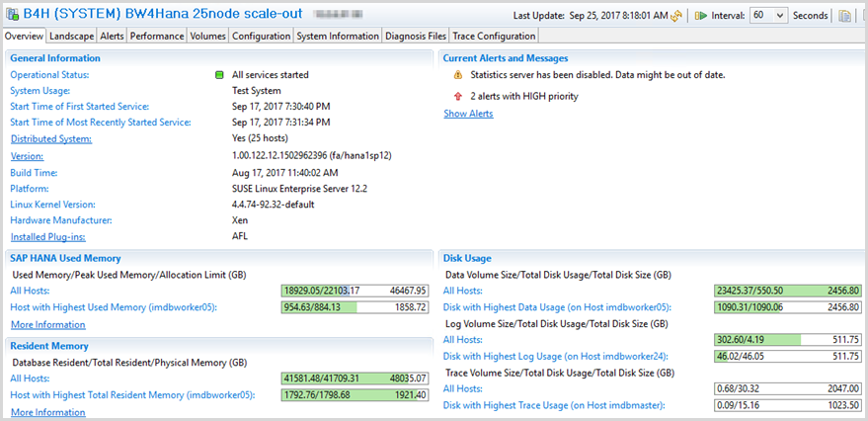
Task: Click the yellow warning icon for statistics server
Action: (457, 75)
